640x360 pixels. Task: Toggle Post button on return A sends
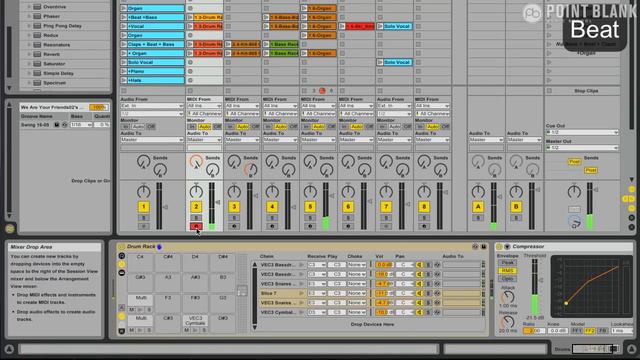[x=575, y=162]
